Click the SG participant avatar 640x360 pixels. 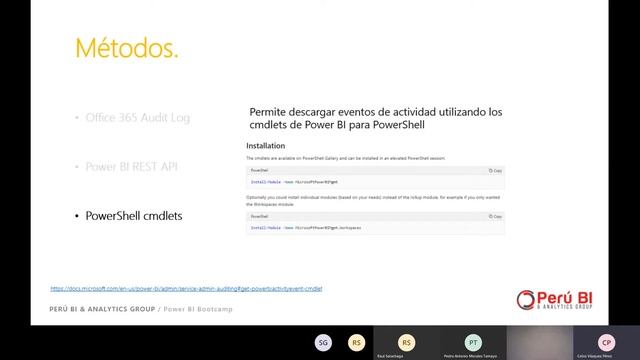(323, 342)
